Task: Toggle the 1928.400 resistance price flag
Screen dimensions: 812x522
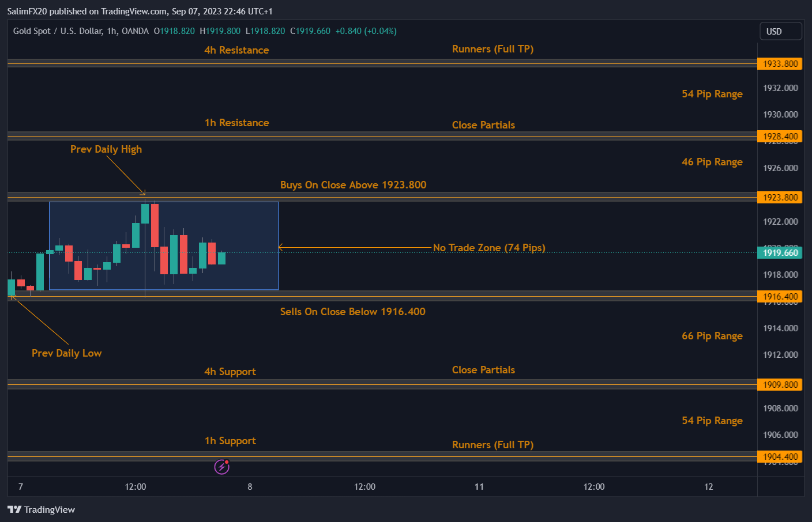Action: (x=780, y=136)
